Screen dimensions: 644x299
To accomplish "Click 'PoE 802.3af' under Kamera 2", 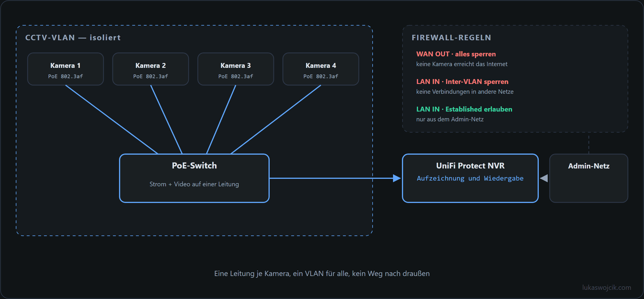I will pos(151,76).
